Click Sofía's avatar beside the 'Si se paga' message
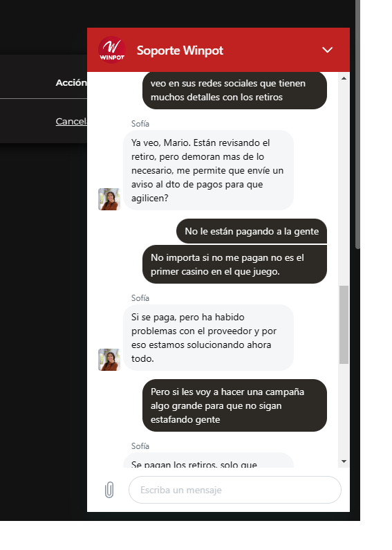This screenshot has width=392, height=550. (109, 360)
